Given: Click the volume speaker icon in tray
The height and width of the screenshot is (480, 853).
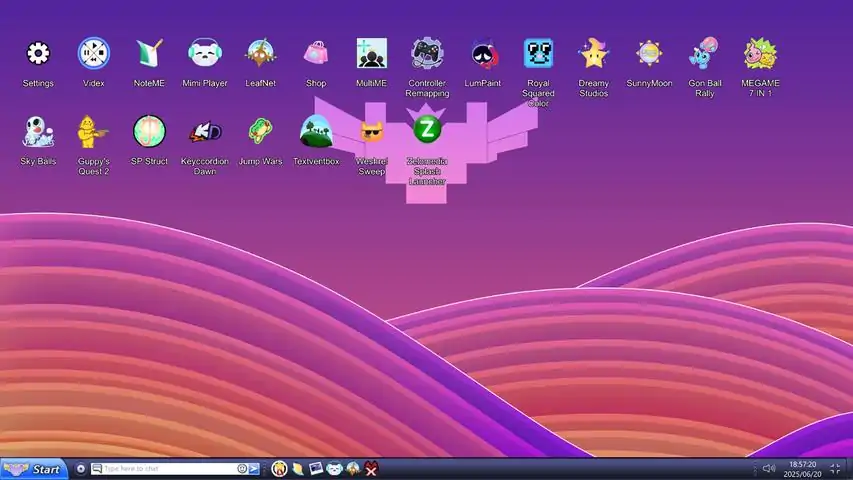Looking at the screenshot, I should click(x=768, y=469).
